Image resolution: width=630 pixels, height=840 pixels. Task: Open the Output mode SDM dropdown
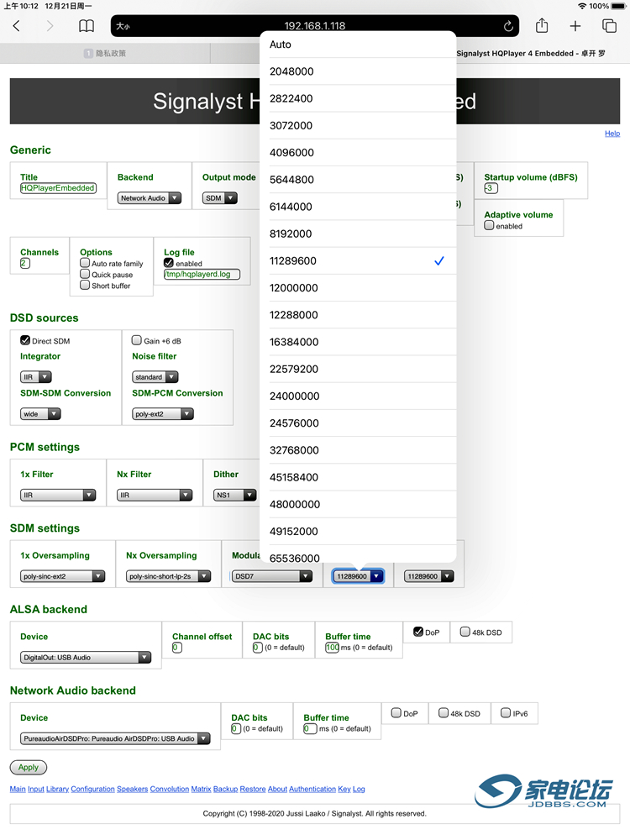[219, 198]
